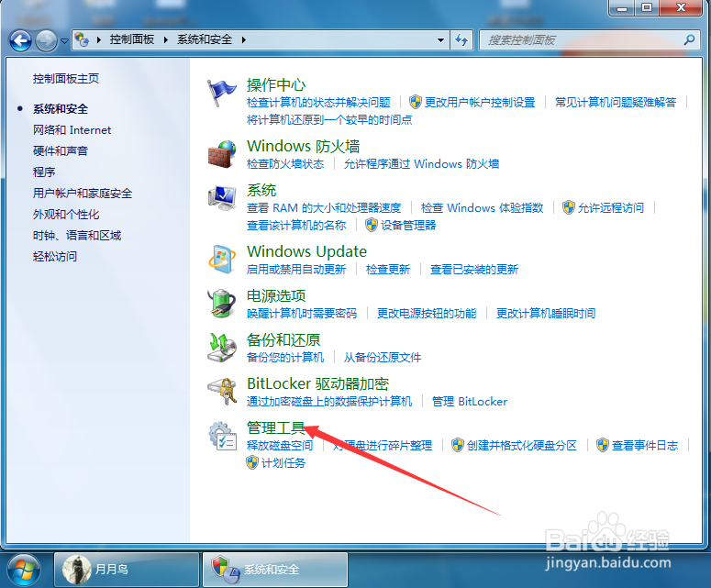Click 检查防火墙状态 link
The width and height of the screenshot is (711, 588).
click(x=285, y=163)
